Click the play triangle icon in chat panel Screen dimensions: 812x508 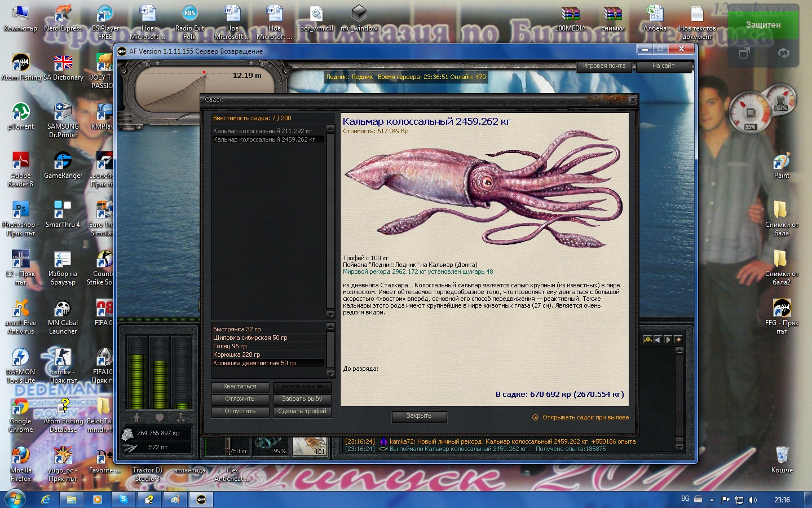point(668,339)
